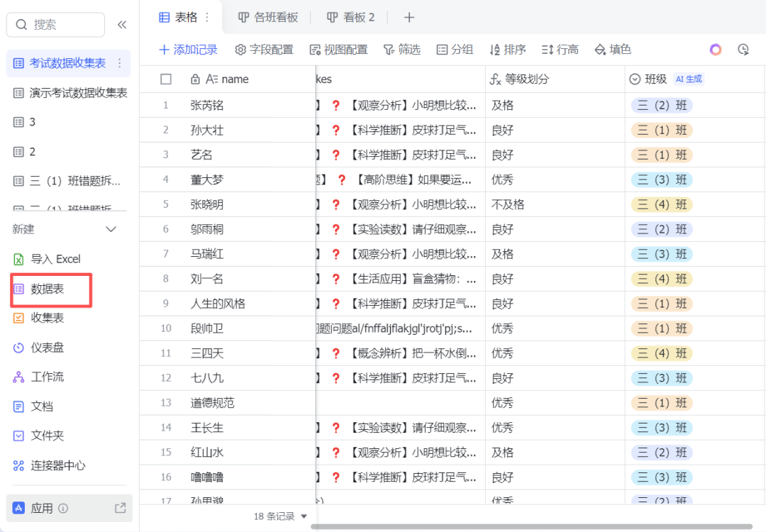The image size is (766, 532).
Task: Open the gradient color circle at top right
Action: click(715, 50)
